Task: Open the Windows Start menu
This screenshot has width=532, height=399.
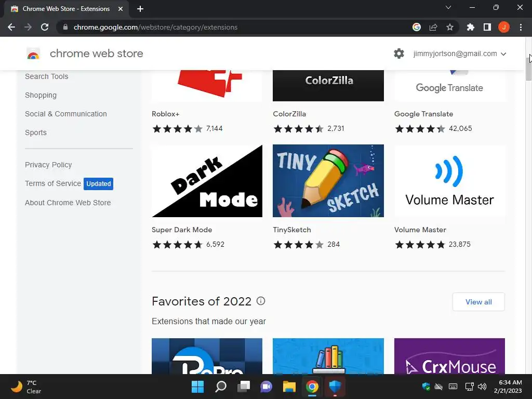Action: coord(197,387)
